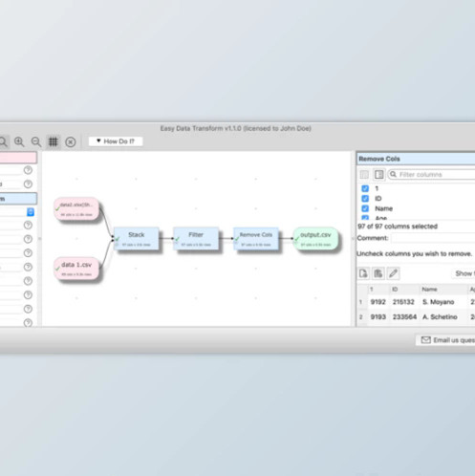This screenshot has width=475, height=476.
Task: Click the table cell 215132
Action: [x=403, y=302]
